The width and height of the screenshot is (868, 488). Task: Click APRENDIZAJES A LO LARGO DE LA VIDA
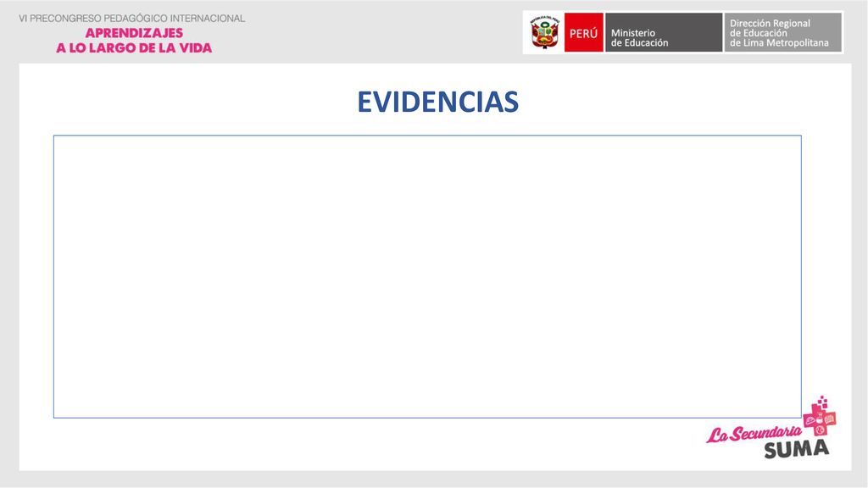134,41
